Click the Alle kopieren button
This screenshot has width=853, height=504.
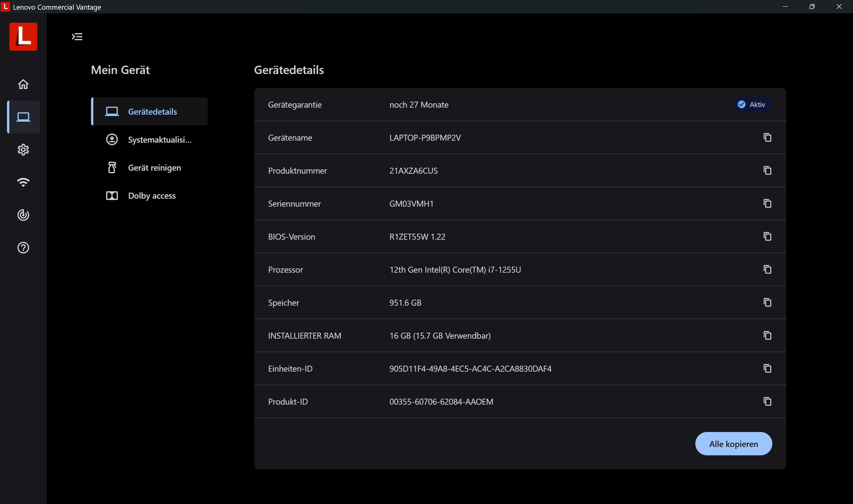point(733,444)
